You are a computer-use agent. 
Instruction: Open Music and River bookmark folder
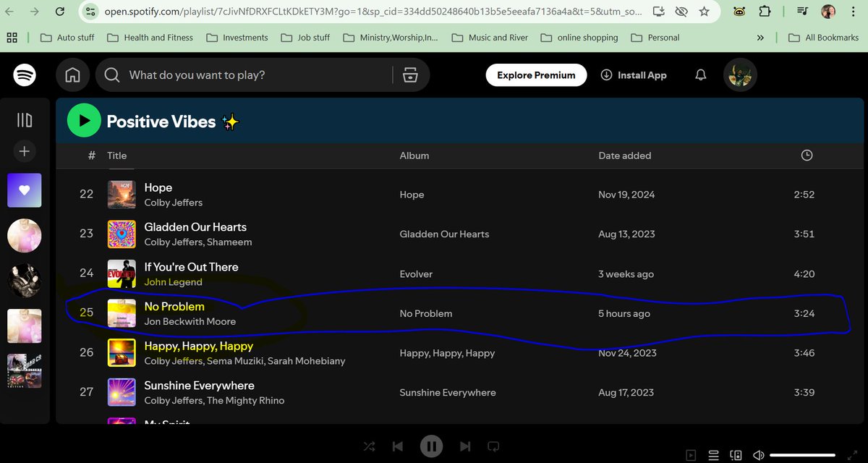(490, 38)
